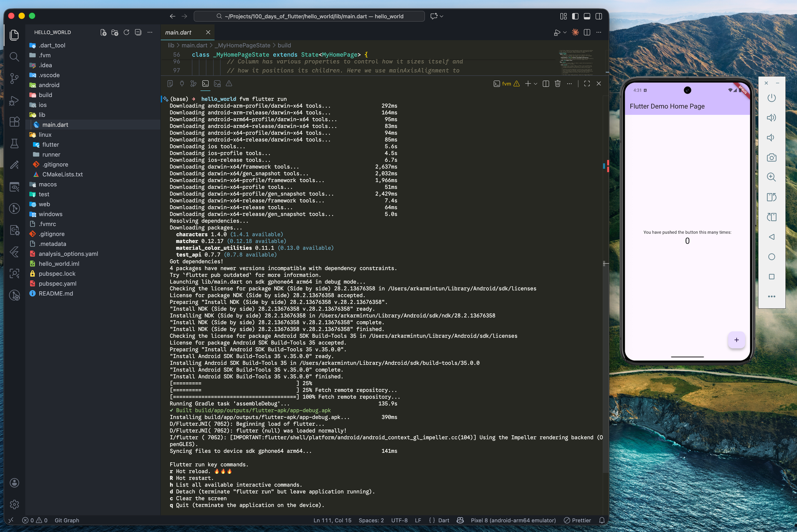The height and width of the screenshot is (532, 797).
Task: Toggle the bottom panel layout button
Action: point(587,16)
